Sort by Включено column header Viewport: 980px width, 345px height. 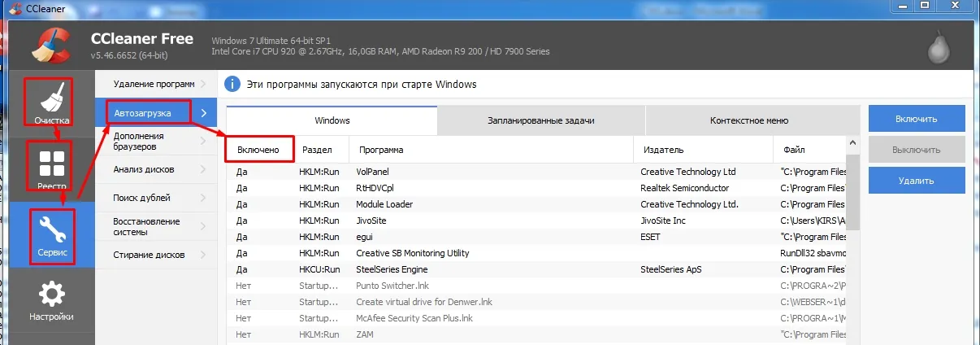pyautogui.click(x=260, y=150)
